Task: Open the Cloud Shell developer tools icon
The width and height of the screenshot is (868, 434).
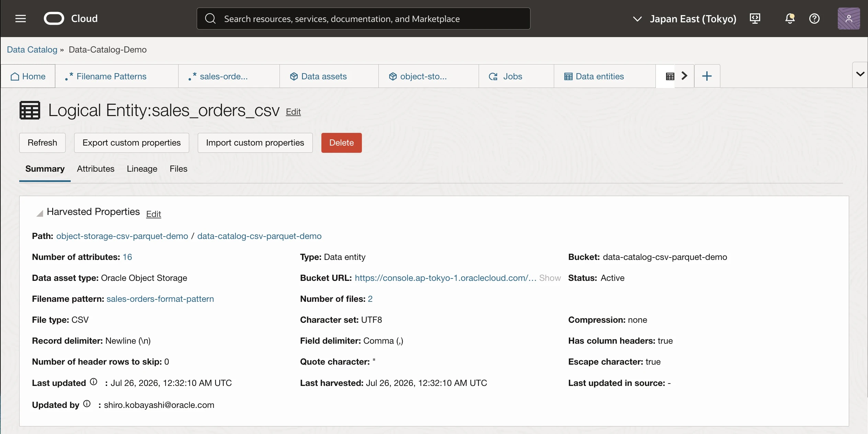Action: 755,19
